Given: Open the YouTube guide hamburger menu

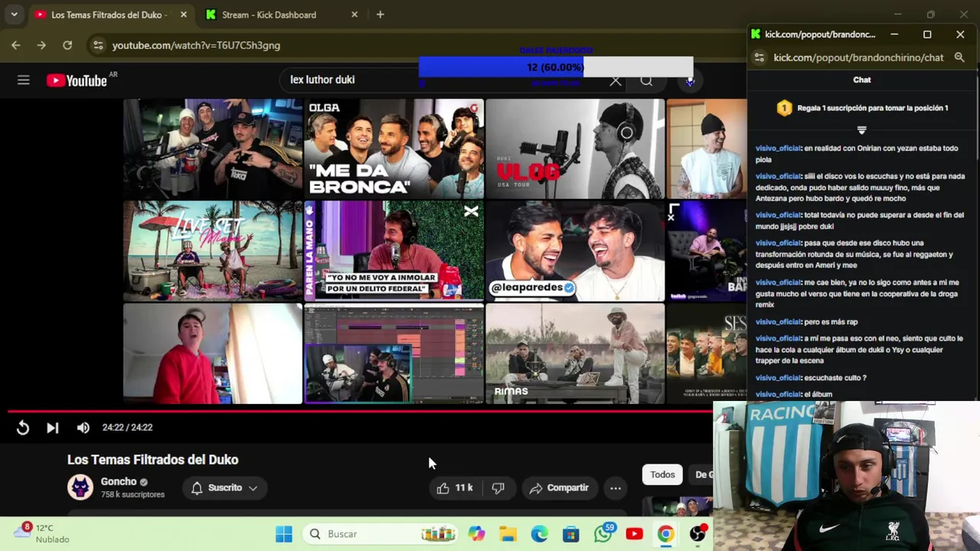Looking at the screenshot, I should (x=24, y=80).
